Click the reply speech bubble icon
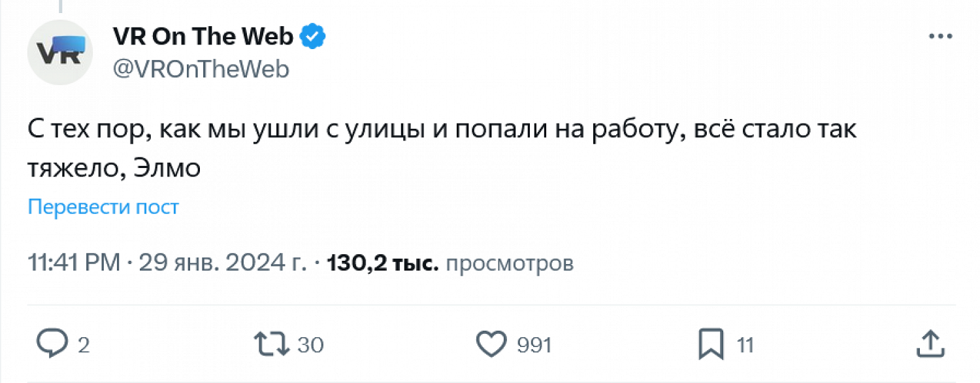 (x=51, y=344)
